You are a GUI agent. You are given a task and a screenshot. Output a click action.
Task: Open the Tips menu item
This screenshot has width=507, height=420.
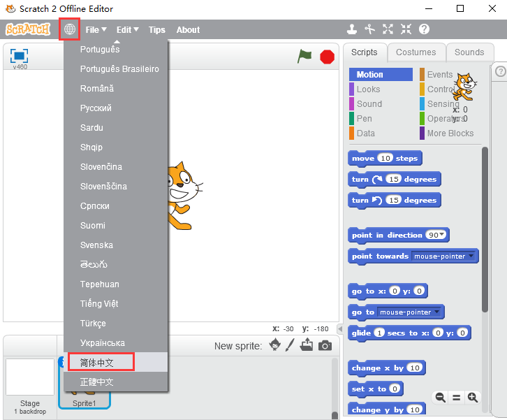coord(157,30)
